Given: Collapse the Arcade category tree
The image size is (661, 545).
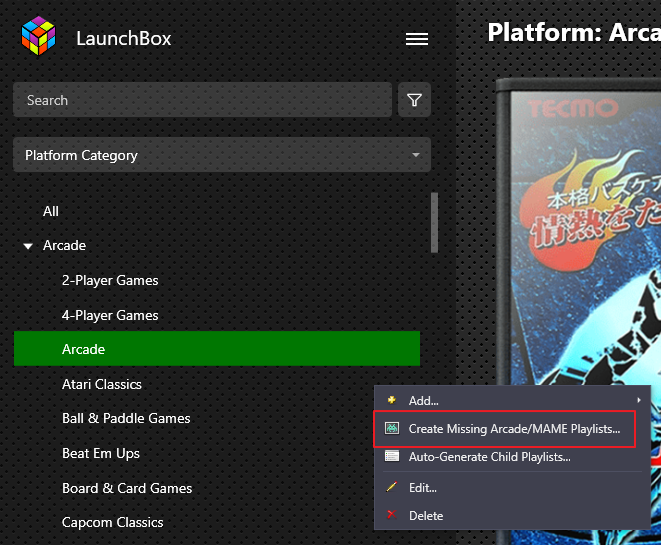Looking at the screenshot, I should 28,246.
